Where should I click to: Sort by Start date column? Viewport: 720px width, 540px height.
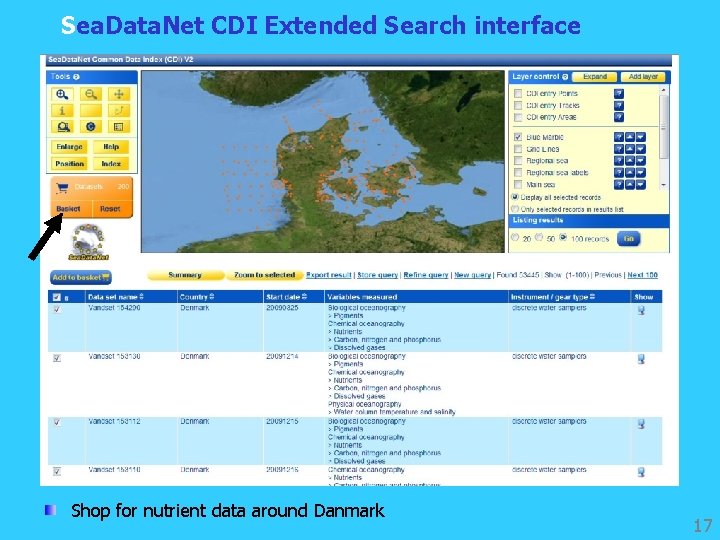pyautogui.click(x=287, y=297)
